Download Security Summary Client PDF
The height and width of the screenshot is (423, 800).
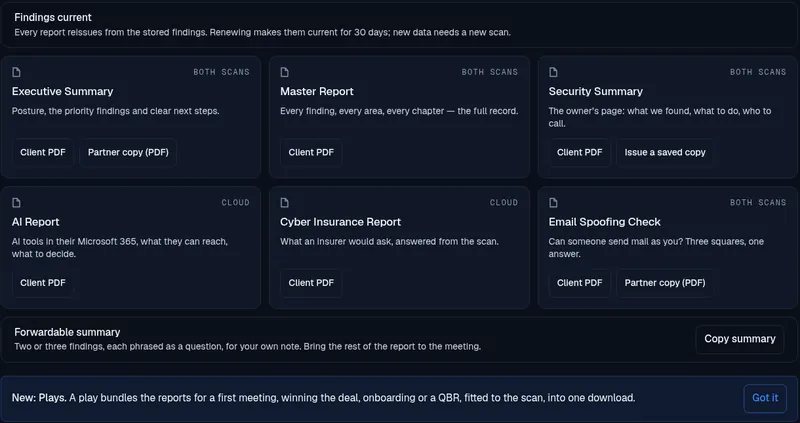pyautogui.click(x=580, y=153)
